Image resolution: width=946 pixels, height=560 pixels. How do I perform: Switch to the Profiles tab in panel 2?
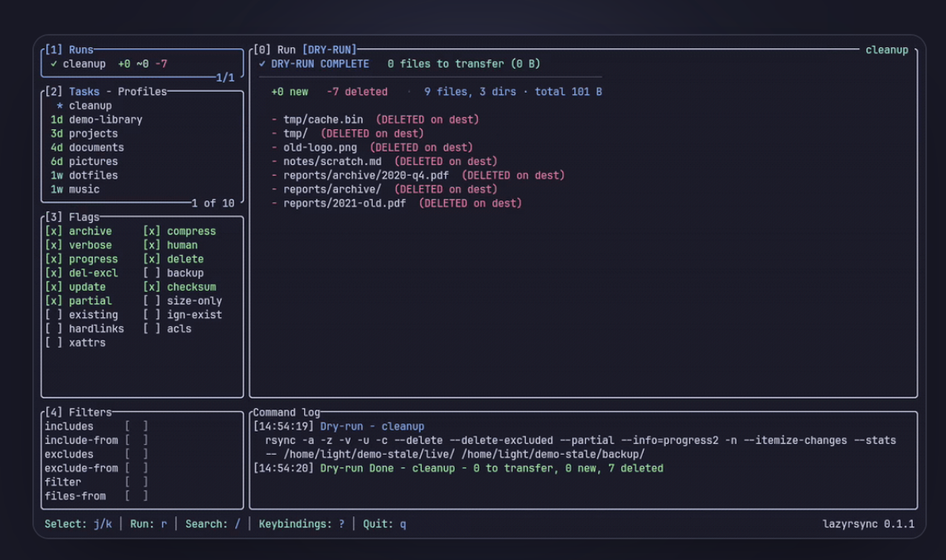coord(142,92)
